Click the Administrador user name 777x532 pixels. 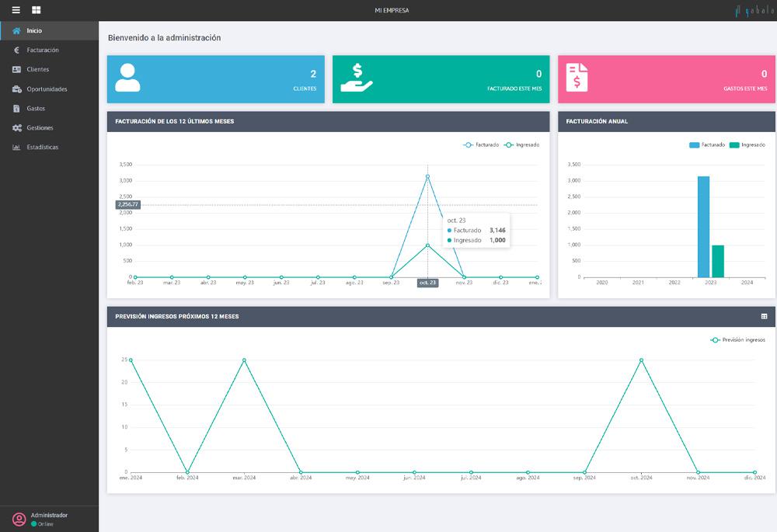49,515
